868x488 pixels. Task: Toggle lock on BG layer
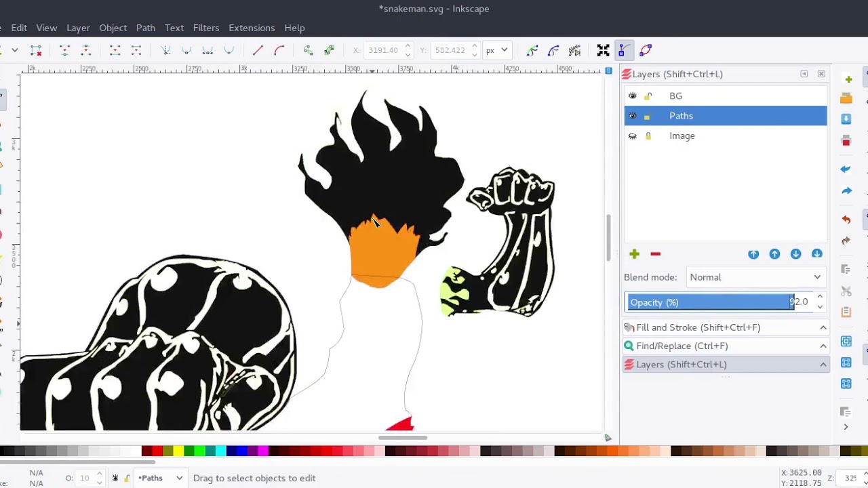648,96
